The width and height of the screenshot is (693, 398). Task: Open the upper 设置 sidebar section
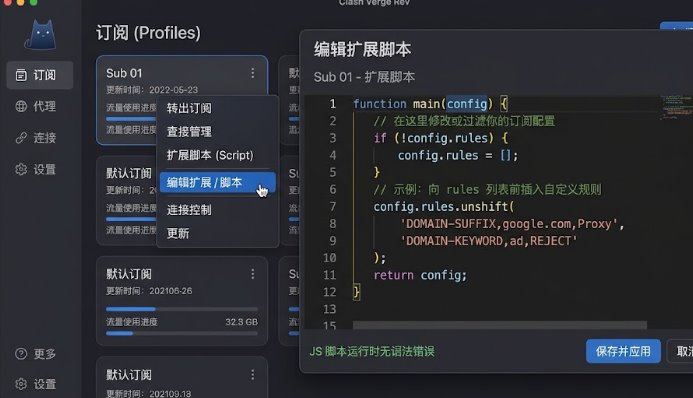pyautogui.click(x=40, y=169)
